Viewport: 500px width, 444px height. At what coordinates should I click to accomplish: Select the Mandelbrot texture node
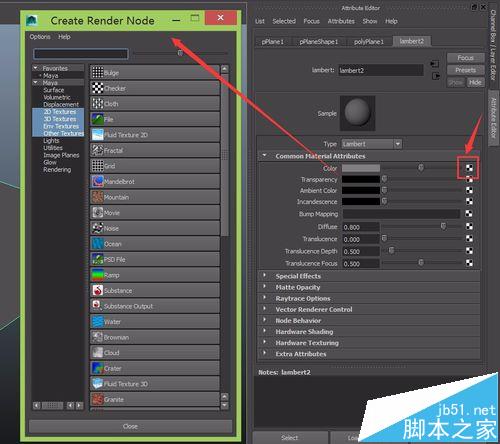click(155, 181)
